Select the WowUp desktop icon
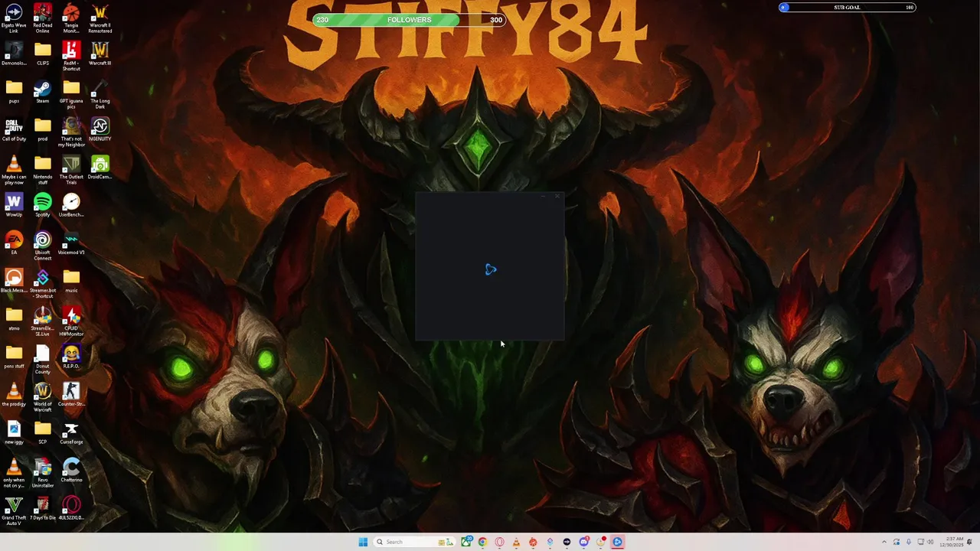Viewport: 980px width, 551px height. [14, 205]
